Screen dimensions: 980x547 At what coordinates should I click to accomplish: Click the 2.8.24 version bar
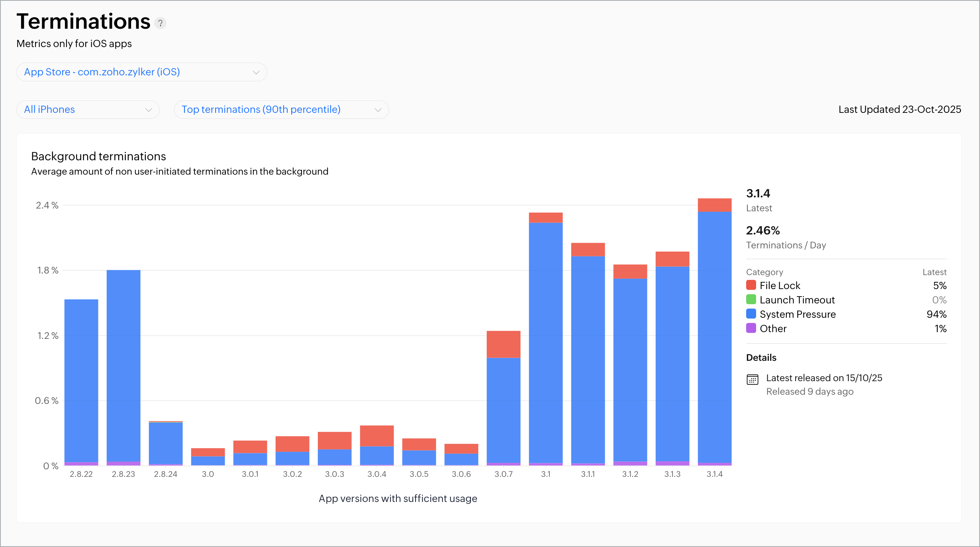coord(166,443)
